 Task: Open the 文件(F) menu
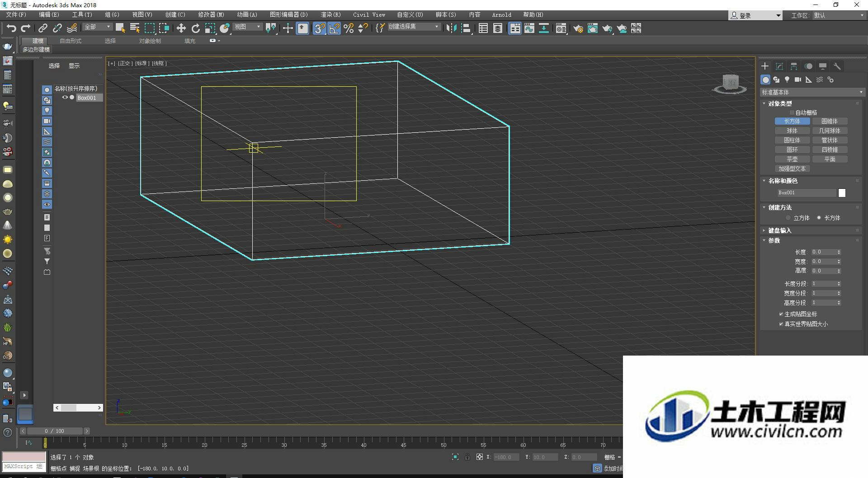[16, 15]
